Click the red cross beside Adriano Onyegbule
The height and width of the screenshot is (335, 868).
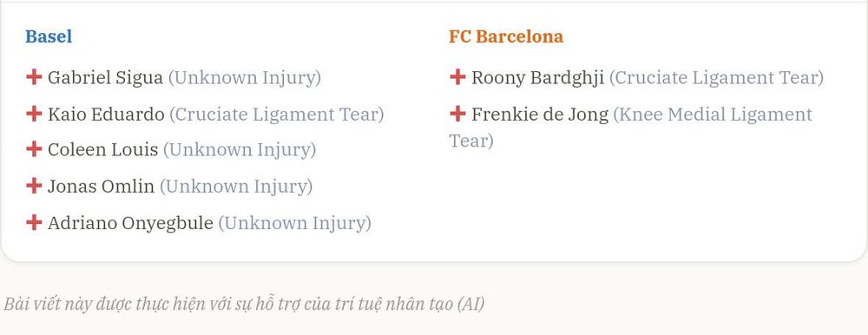[x=34, y=222]
